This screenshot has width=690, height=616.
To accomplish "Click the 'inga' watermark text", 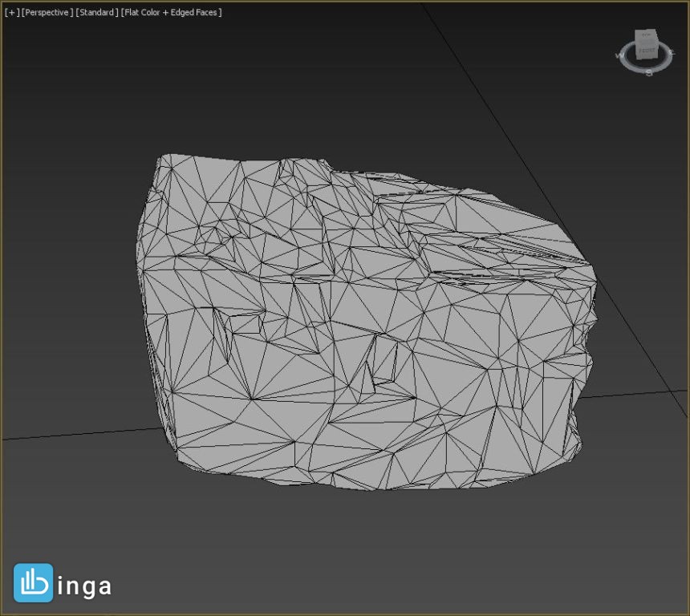I will click(84, 586).
